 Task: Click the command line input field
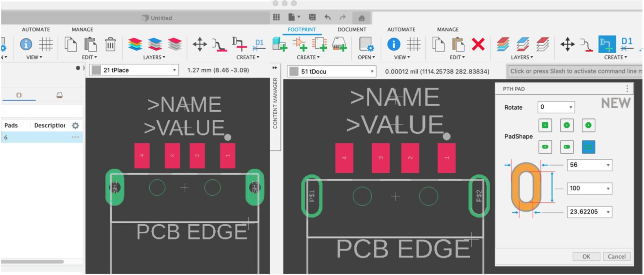pyautogui.click(x=575, y=71)
